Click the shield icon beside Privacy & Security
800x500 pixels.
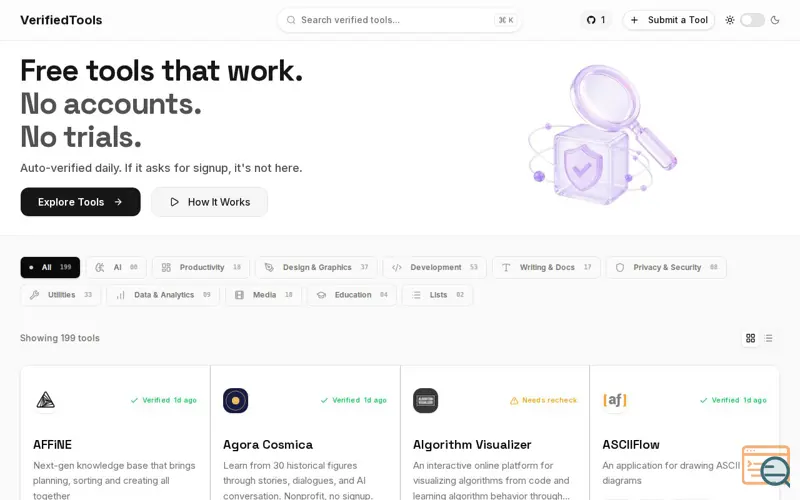(620, 267)
